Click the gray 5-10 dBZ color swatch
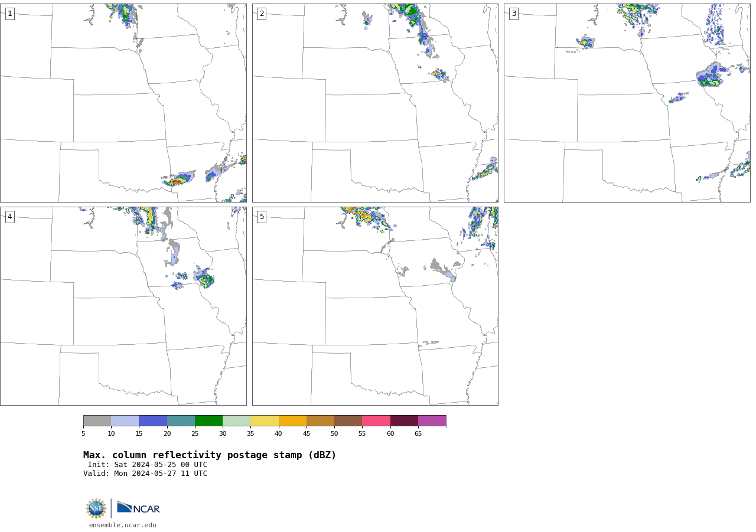Image resolution: width=756 pixels, height=532 pixels. (97, 420)
